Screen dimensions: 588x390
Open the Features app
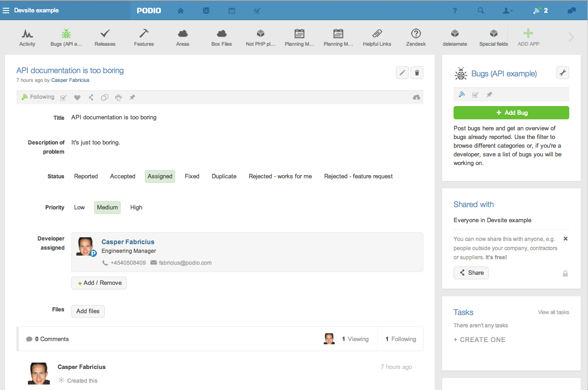pos(144,37)
